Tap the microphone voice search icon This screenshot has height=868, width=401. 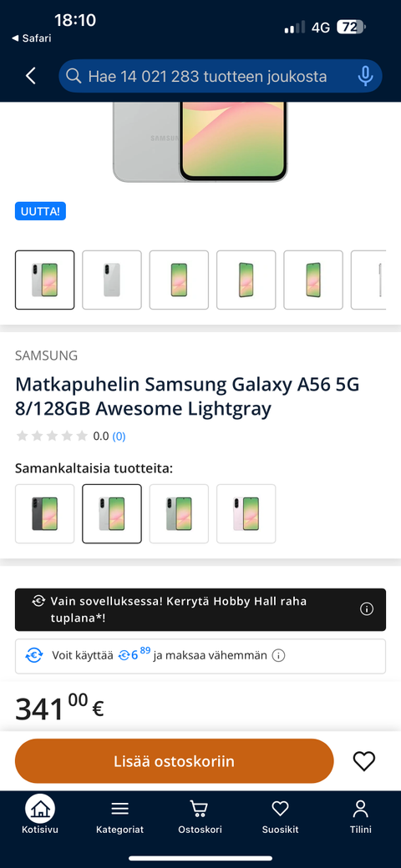pos(365,76)
